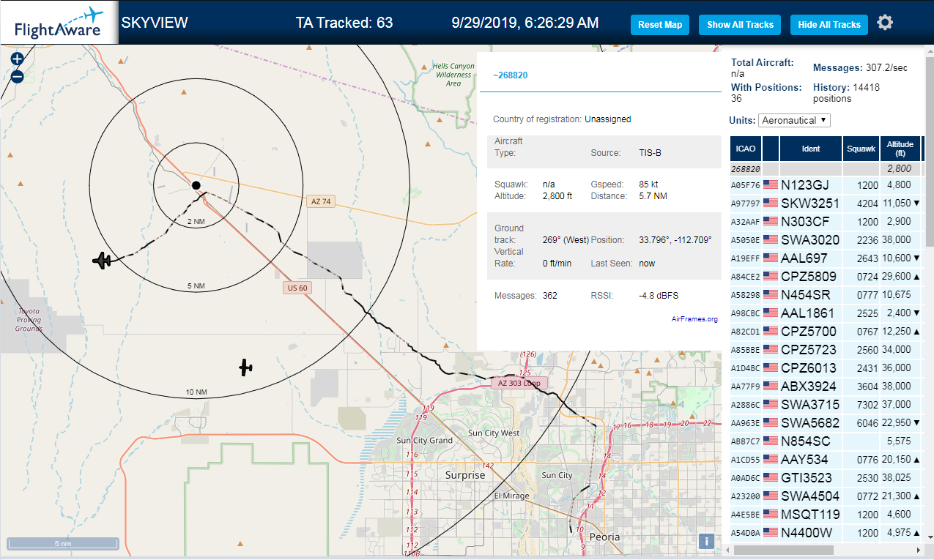
Task: Select the aircraft icon near the 10 NM ring
Action: click(x=245, y=367)
